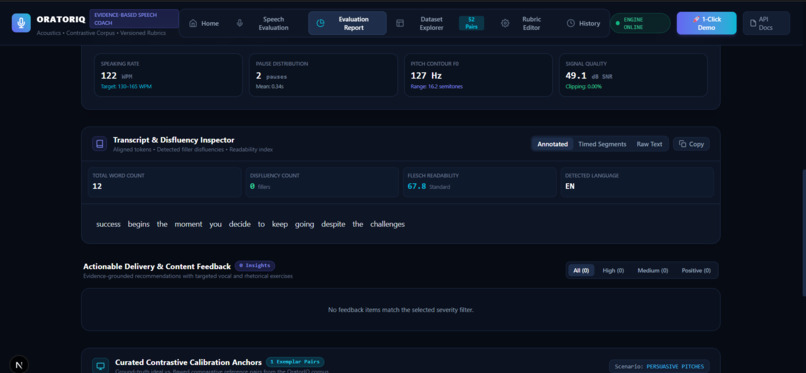The width and height of the screenshot is (806, 373).
Task: Select the Evaluation Report tab
Action: pyautogui.click(x=347, y=23)
